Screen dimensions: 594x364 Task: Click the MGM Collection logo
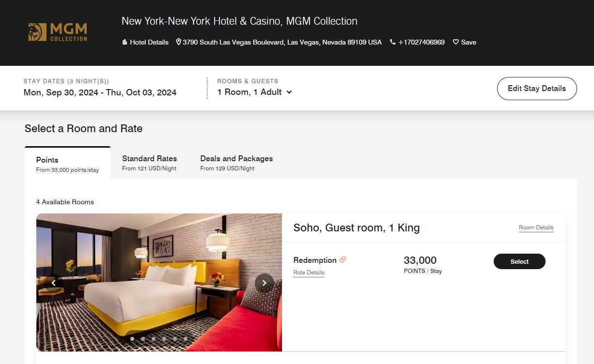click(x=58, y=32)
